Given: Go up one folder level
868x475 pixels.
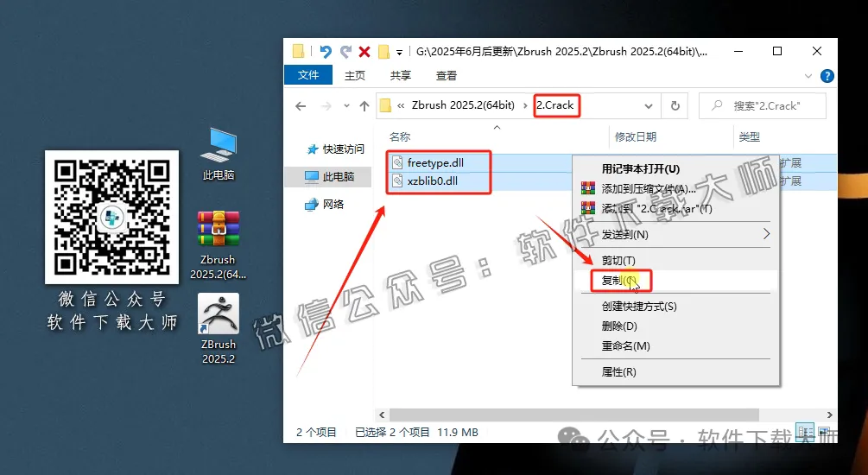Looking at the screenshot, I should (x=364, y=105).
